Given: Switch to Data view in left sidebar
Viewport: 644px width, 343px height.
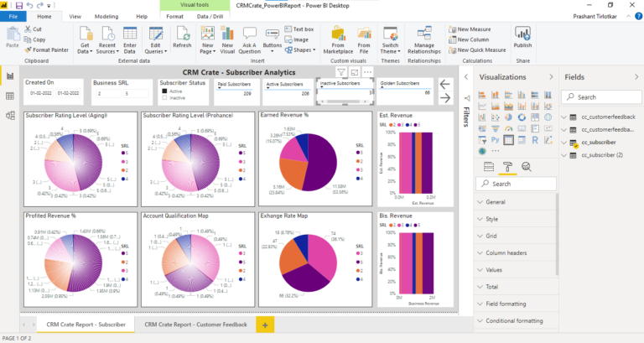Looking at the screenshot, I should [10, 96].
